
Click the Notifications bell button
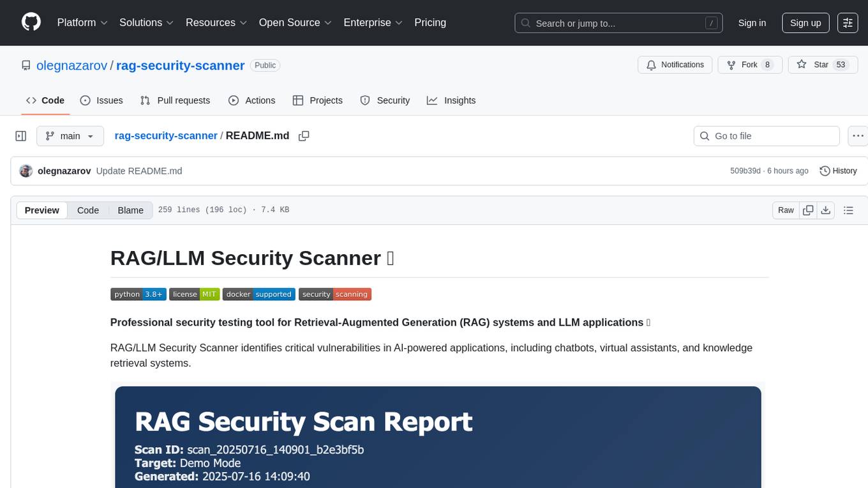tap(675, 65)
